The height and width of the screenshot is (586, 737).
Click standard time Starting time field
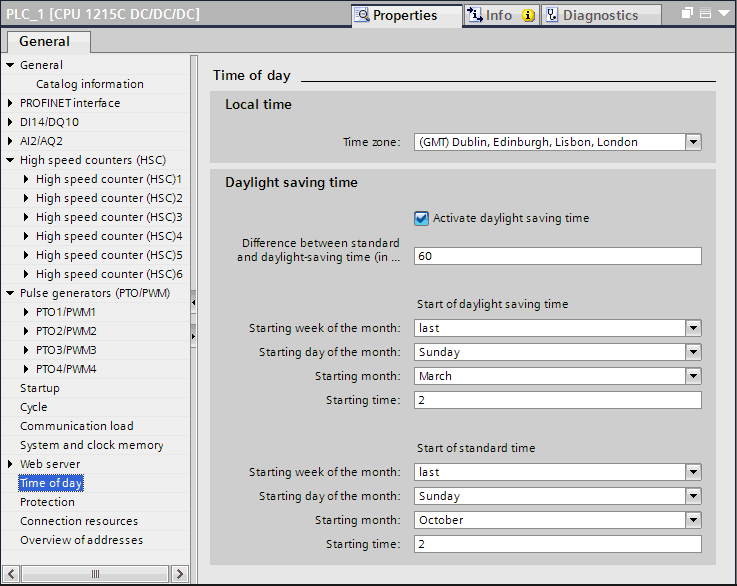[x=557, y=544]
